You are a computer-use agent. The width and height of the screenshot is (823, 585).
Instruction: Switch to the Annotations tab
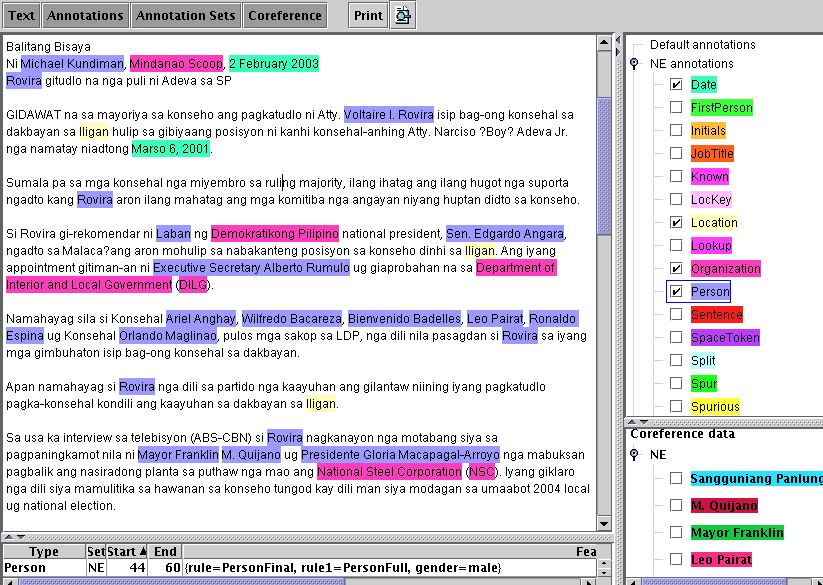pos(85,16)
